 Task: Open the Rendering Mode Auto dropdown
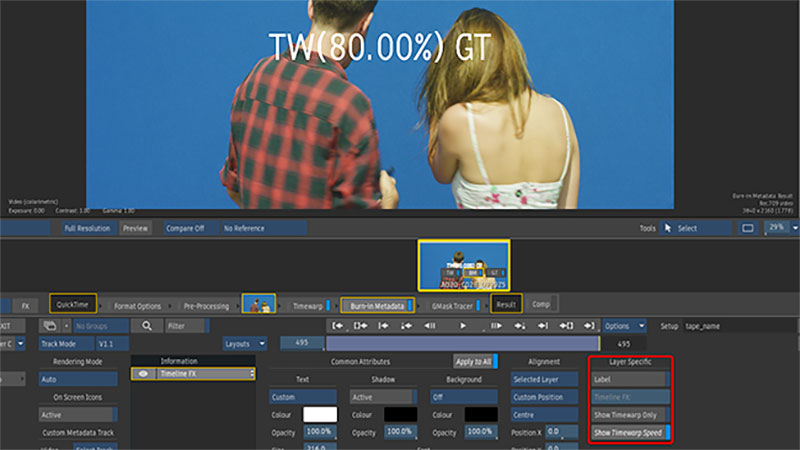tap(78, 379)
